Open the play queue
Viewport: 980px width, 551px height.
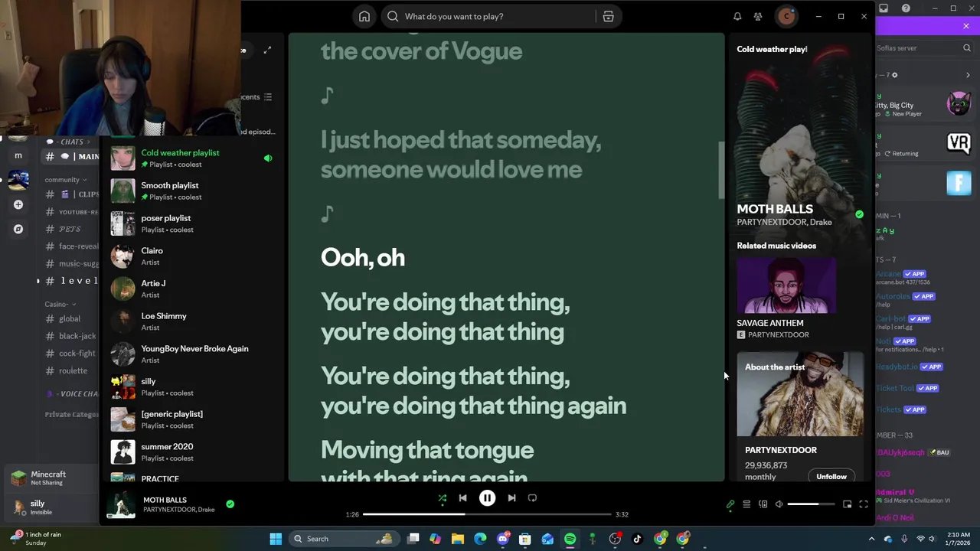click(x=746, y=504)
